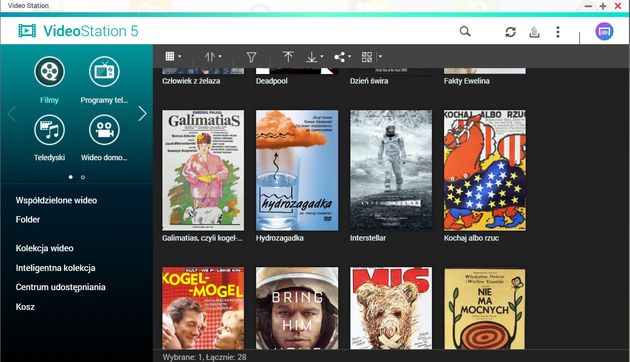Switch to first category page dot
The image size is (630, 362).
pos(71,177)
